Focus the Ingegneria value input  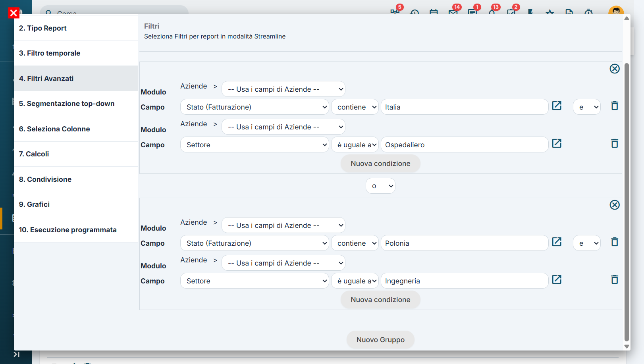465,281
